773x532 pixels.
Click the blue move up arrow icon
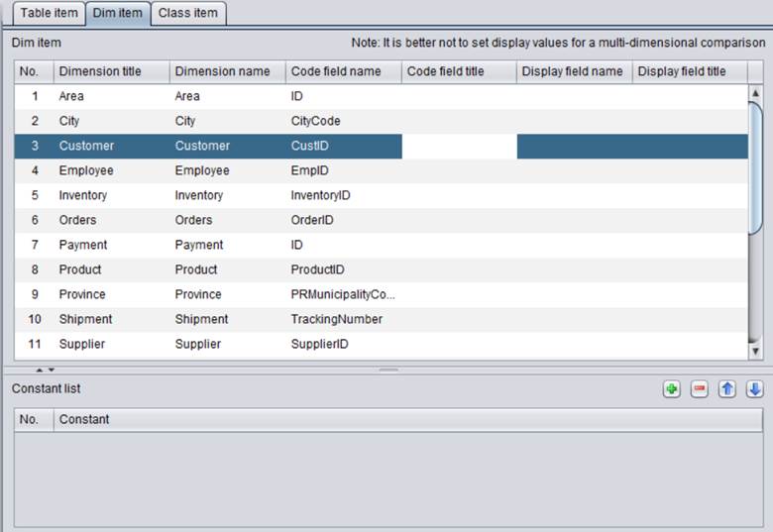[x=727, y=389]
